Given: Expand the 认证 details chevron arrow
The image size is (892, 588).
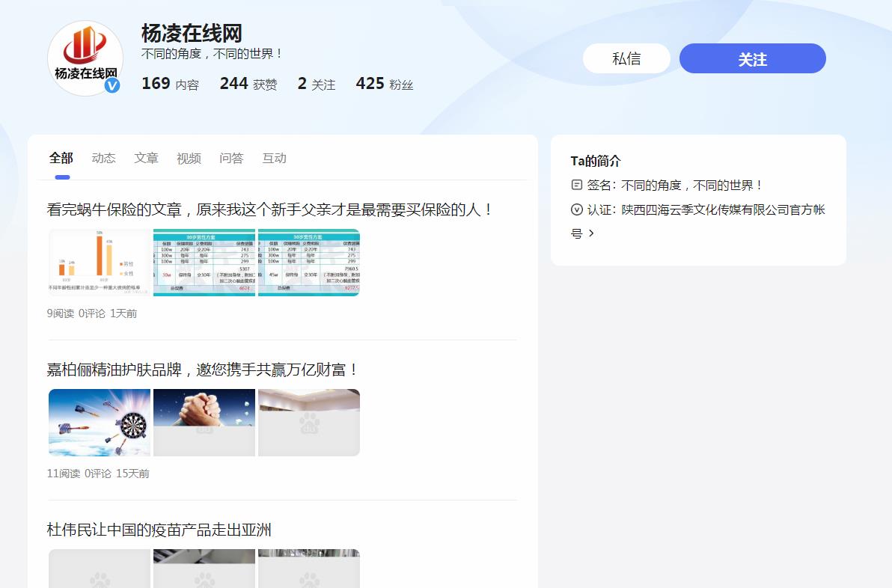Looking at the screenshot, I should 591,233.
